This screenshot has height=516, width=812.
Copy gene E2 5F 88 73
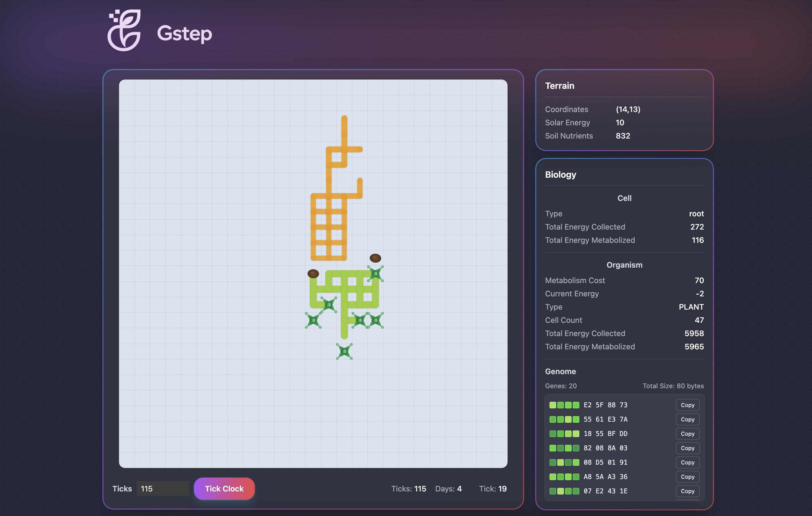pyautogui.click(x=687, y=405)
